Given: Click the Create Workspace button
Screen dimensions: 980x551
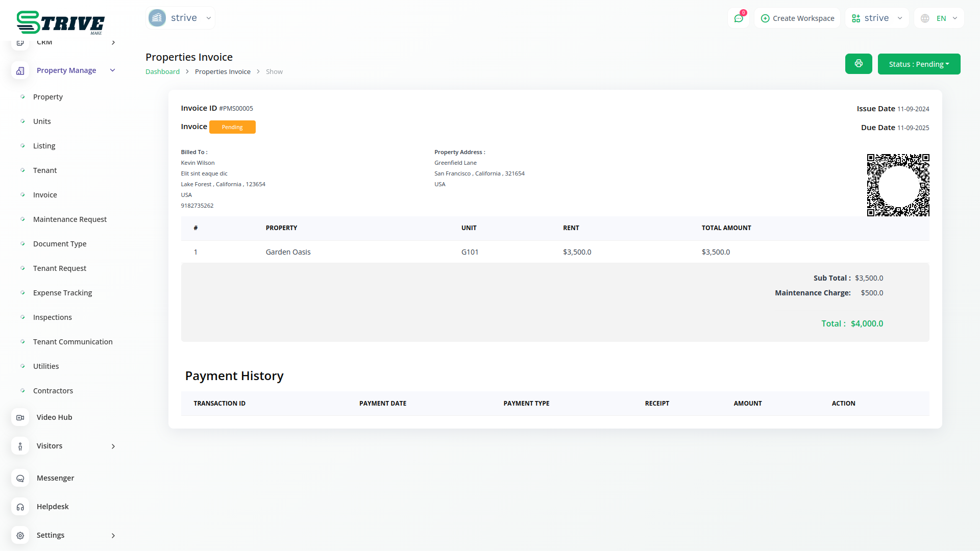Looking at the screenshot, I should point(797,18).
